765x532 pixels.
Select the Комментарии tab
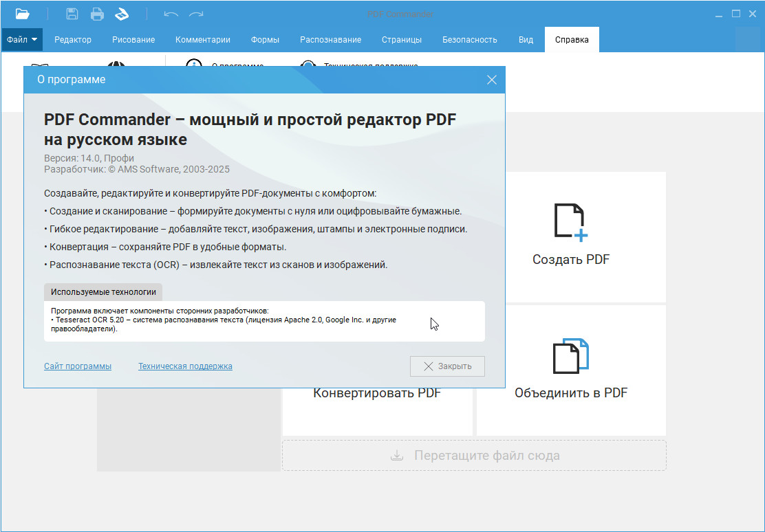click(x=203, y=39)
